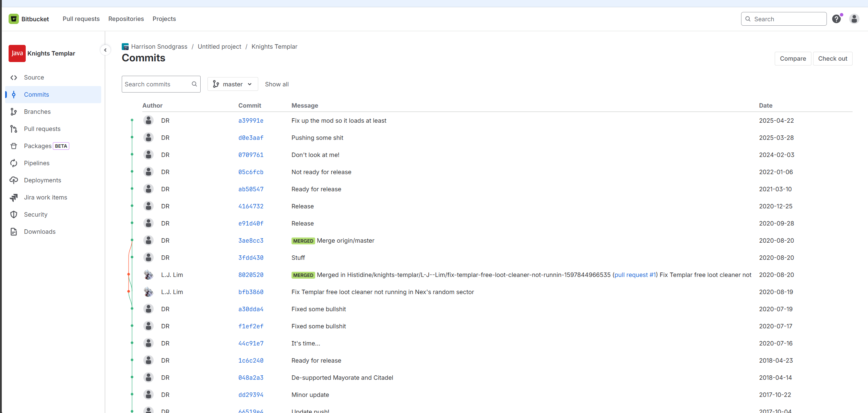Open commit a39991e
This screenshot has height=413, width=868.
[251, 121]
